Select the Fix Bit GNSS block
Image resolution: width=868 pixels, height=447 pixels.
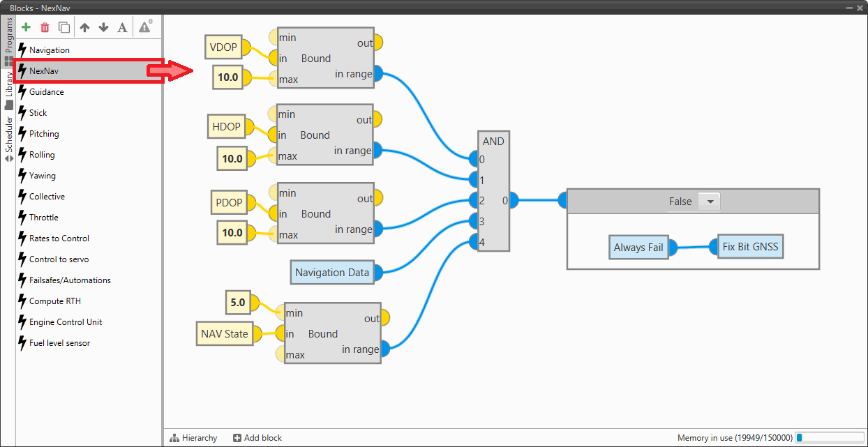(750, 246)
